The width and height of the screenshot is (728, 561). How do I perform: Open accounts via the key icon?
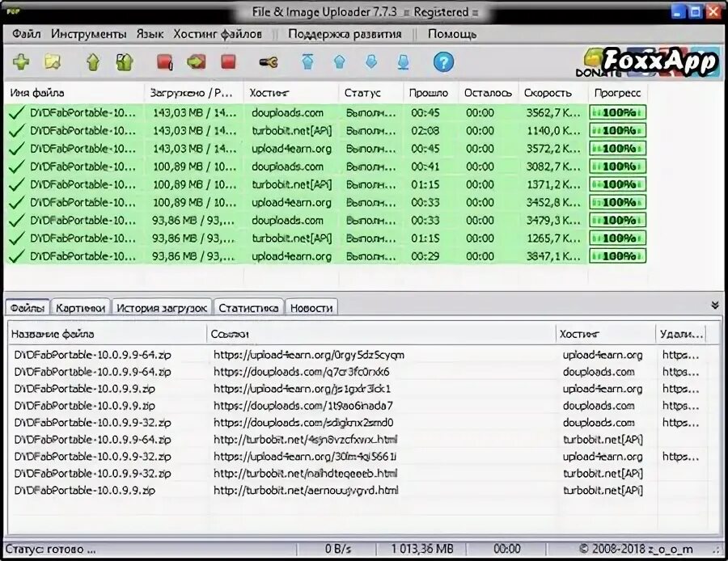(269, 61)
